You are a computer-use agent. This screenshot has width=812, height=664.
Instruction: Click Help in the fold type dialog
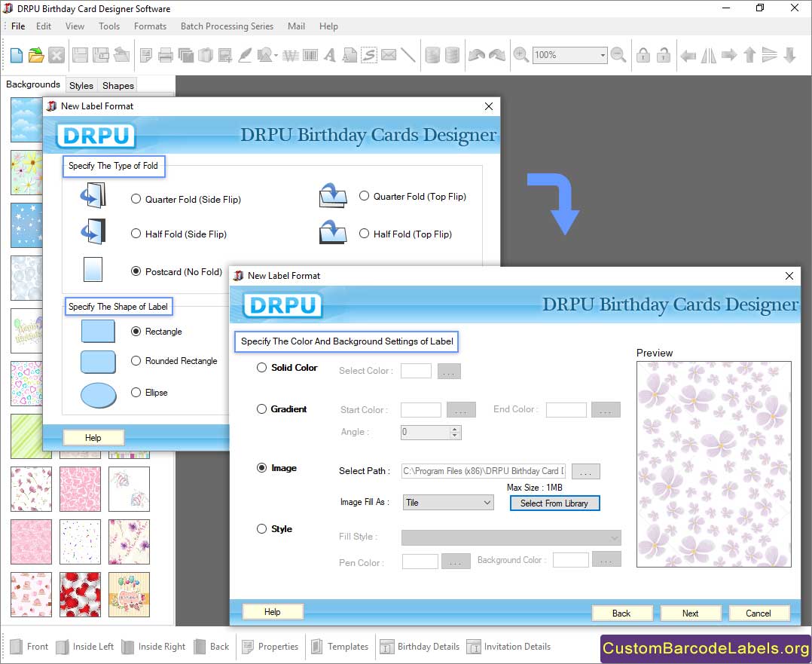(x=93, y=437)
